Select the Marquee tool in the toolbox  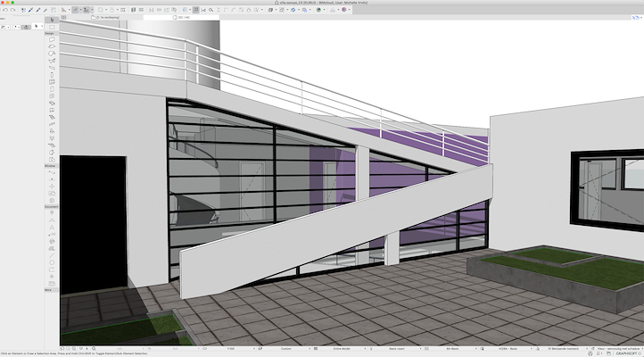point(53,27)
